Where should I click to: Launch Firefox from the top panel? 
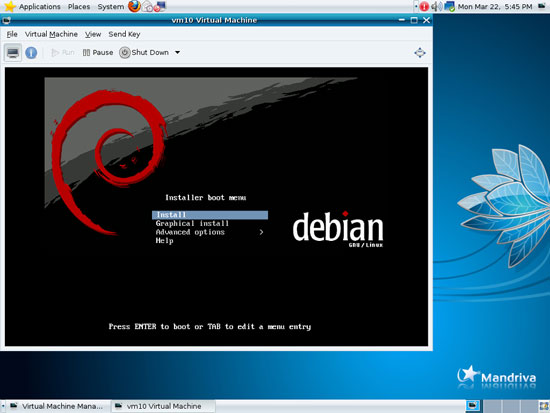coord(134,6)
